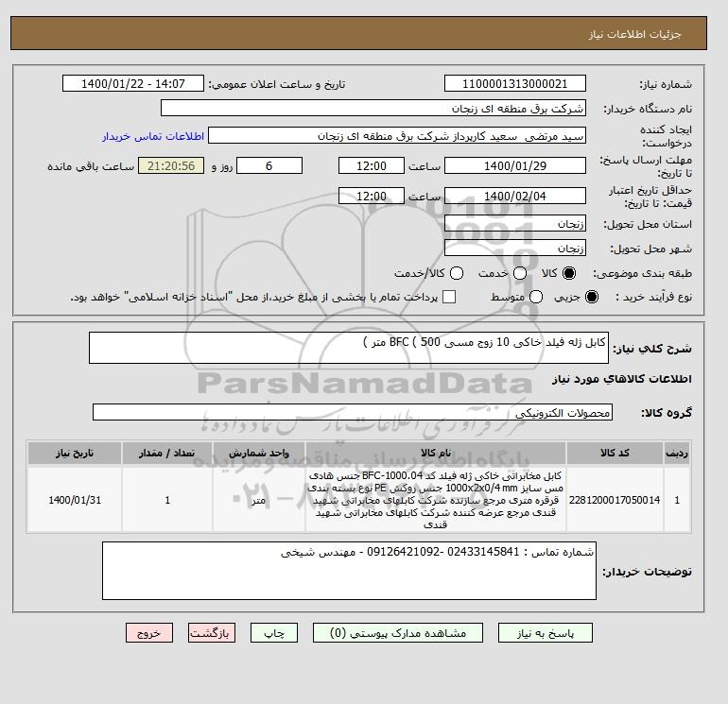Toggle the Islamic treasury payment checkbox
The height and width of the screenshot is (704, 728).
449,297
